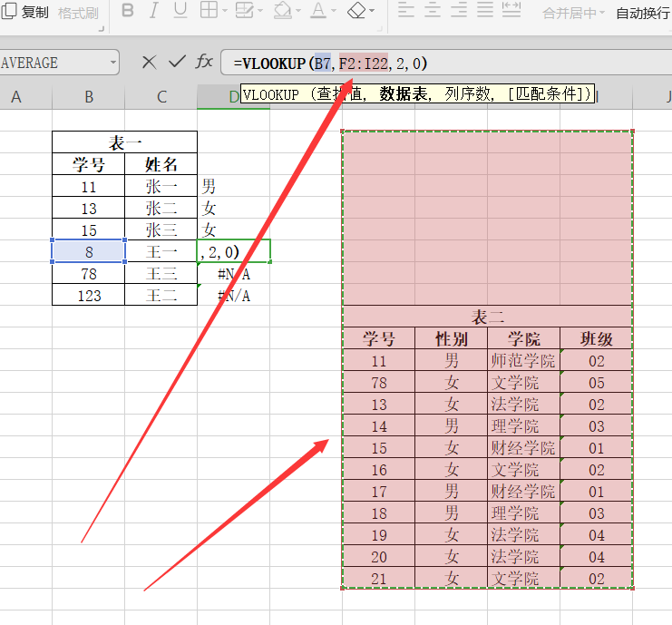This screenshot has height=625, width=672.
Task: Select 学号 21 in 表二
Action: (x=379, y=578)
